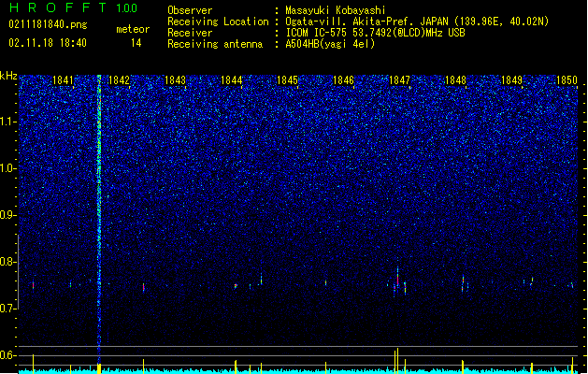588x374 pixels.
Task: Click the 1846 time marker
Action: click(x=343, y=80)
